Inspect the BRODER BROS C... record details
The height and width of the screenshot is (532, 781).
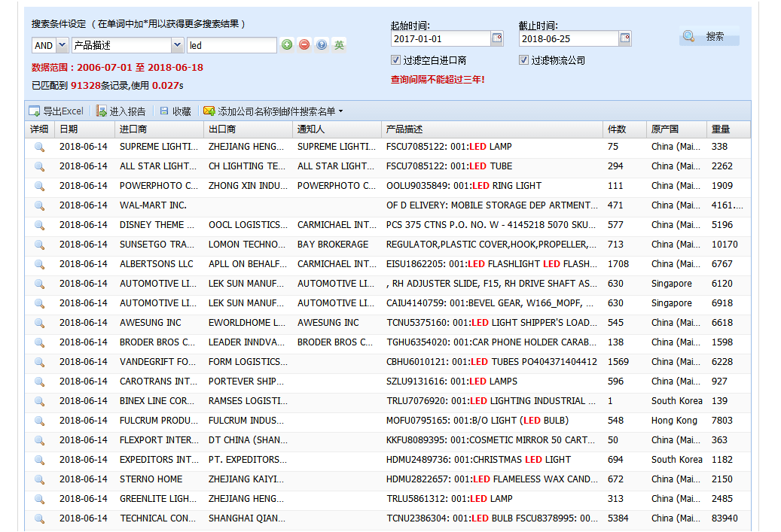39,342
